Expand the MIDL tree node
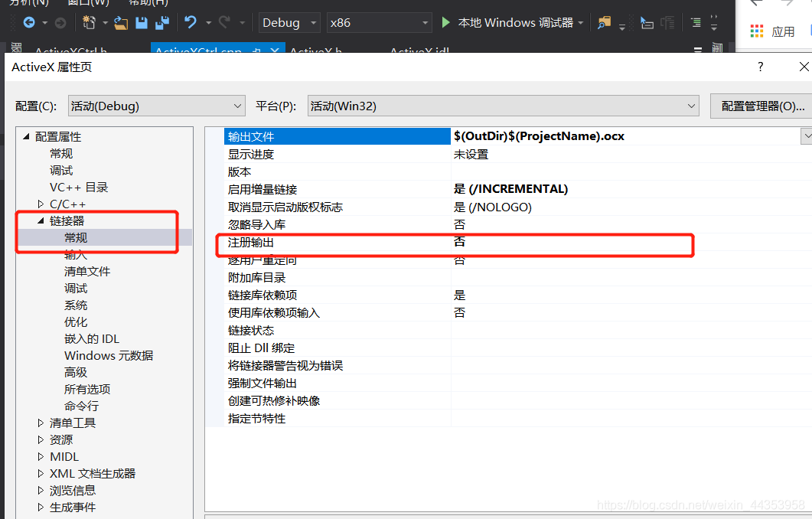 (x=41, y=457)
